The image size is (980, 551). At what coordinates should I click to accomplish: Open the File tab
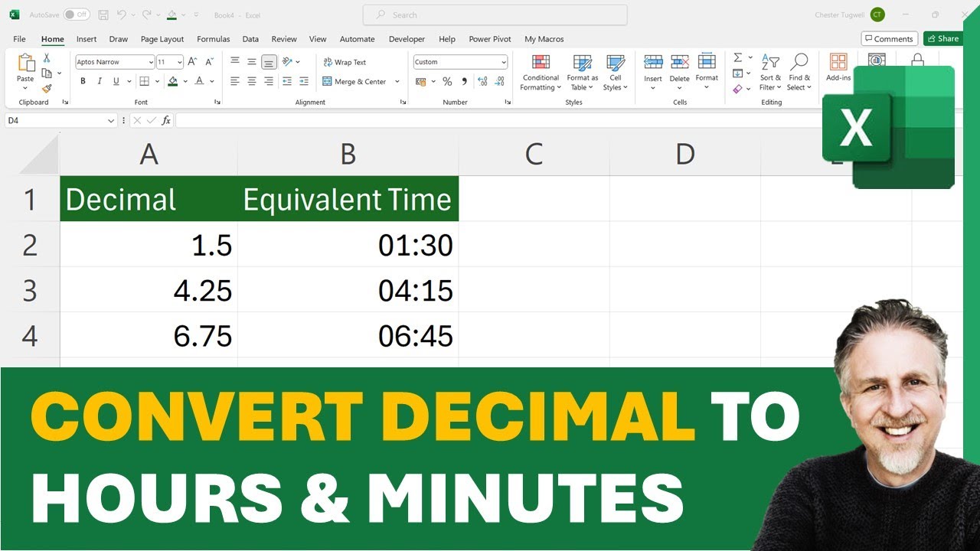pyautogui.click(x=19, y=39)
